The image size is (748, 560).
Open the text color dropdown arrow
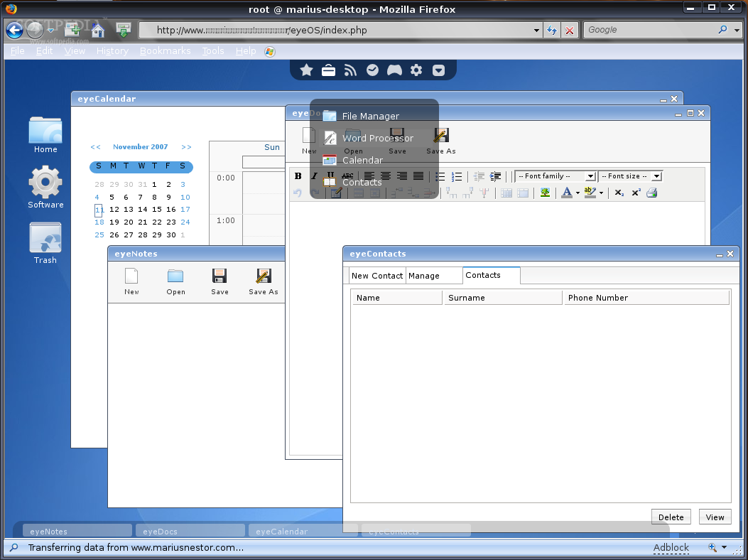(x=578, y=193)
